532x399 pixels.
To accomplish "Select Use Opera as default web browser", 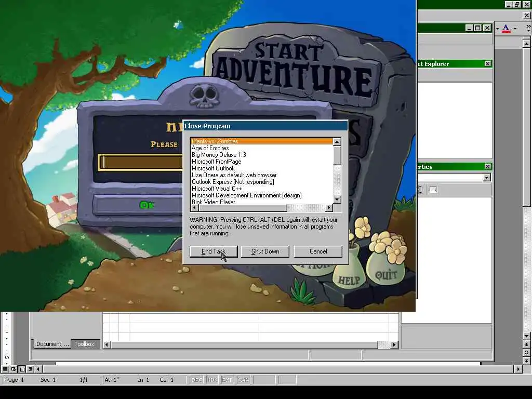I will pos(262,175).
